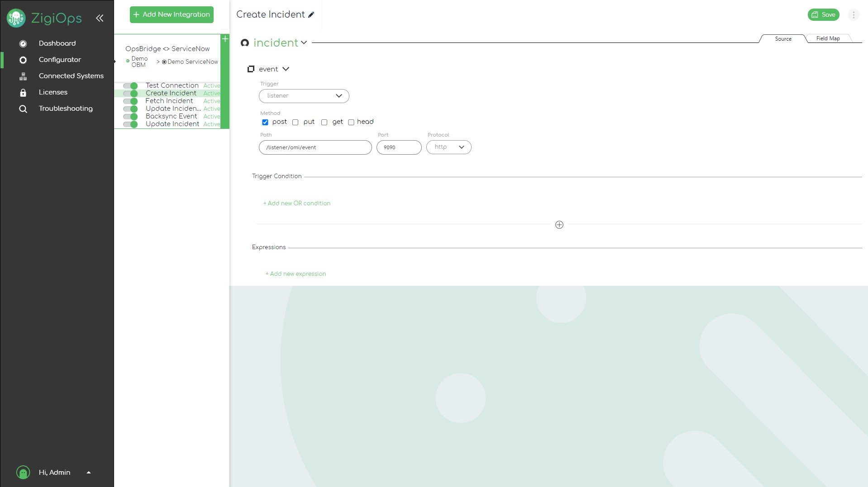This screenshot has height=487, width=868.
Task: Click Add new OR condition link
Action: [297, 203]
